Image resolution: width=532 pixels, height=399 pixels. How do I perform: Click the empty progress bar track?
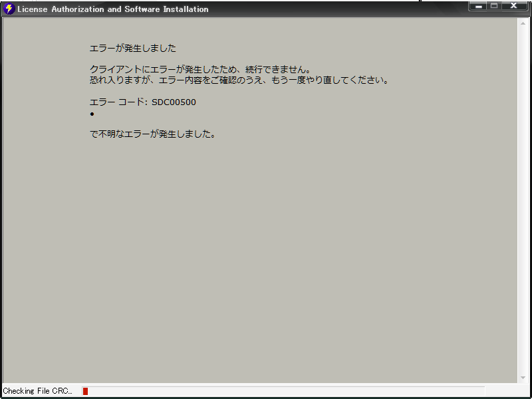286,391
